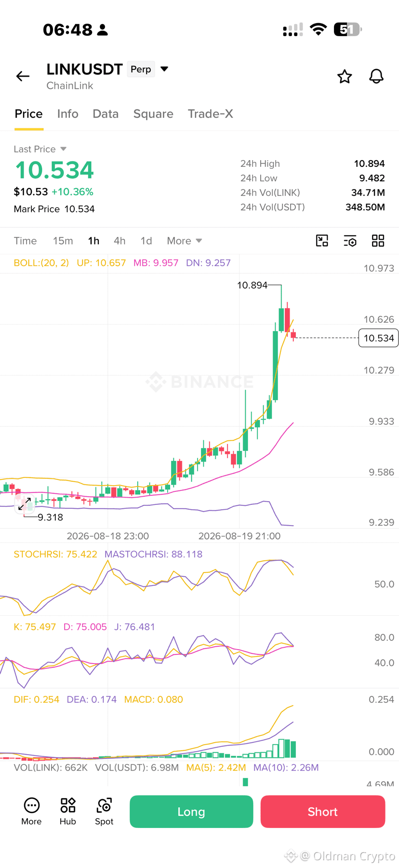Select the Time chart interval
The image size is (399, 868).
pos(25,241)
